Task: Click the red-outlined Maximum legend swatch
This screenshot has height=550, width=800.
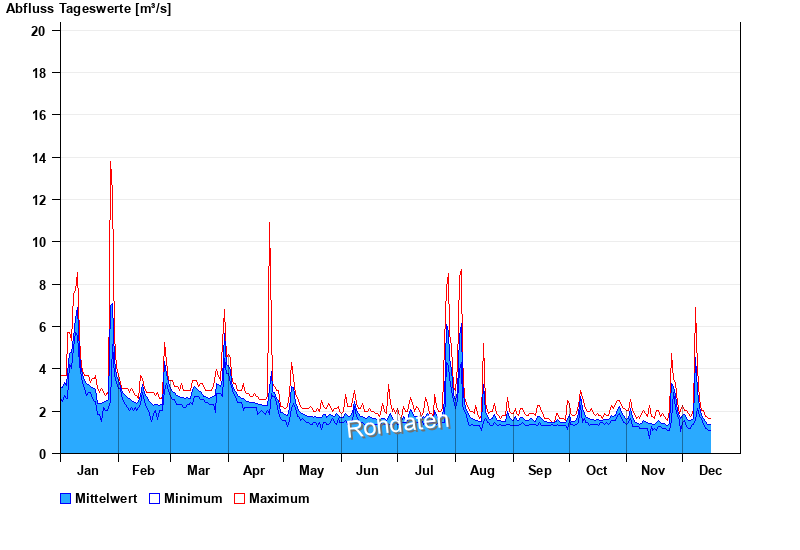Action: click(239, 499)
